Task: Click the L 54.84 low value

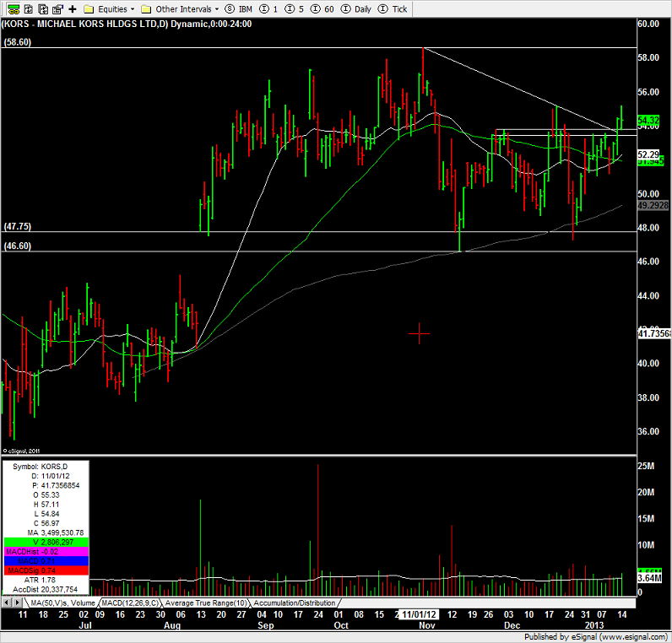Action: [46, 514]
